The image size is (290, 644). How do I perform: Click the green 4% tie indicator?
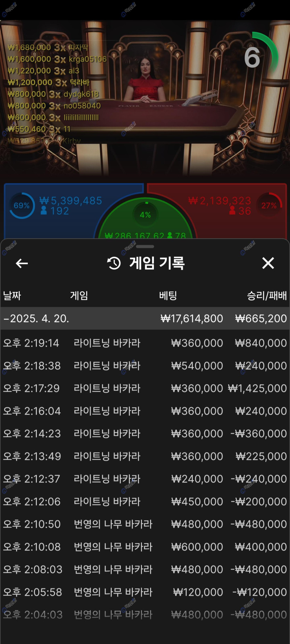point(145,214)
